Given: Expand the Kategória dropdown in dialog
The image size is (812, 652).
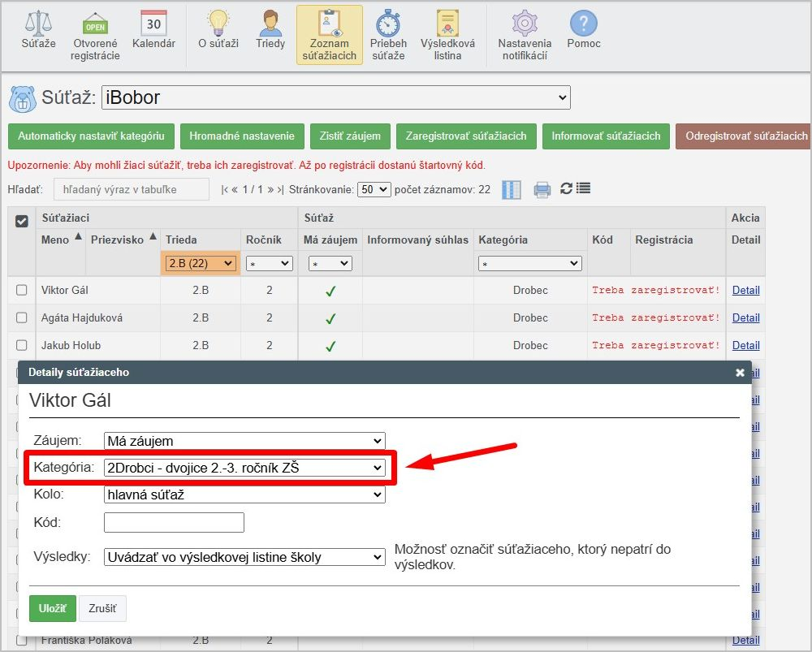Looking at the screenshot, I should point(244,468).
